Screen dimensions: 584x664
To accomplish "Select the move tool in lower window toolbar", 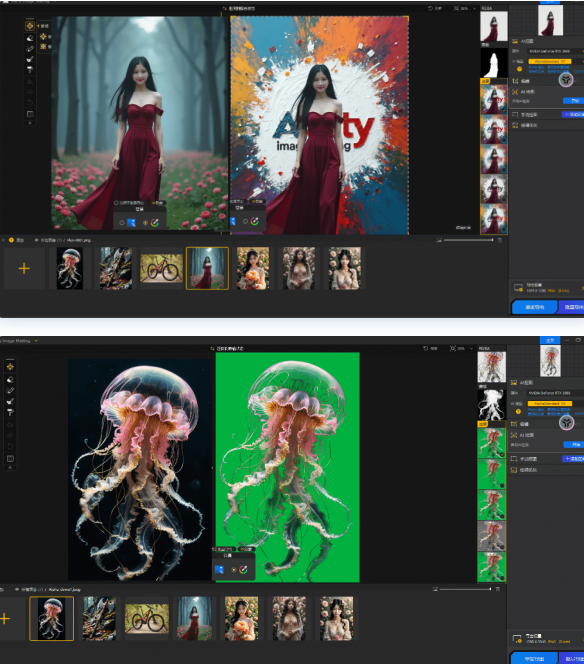I will pos(10,367).
